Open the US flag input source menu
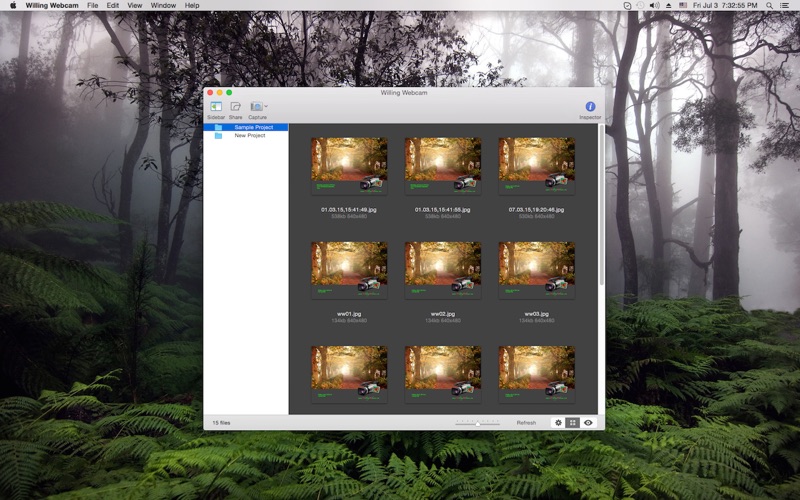The width and height of the screenshot is (800, 500). tap(683, 5)
